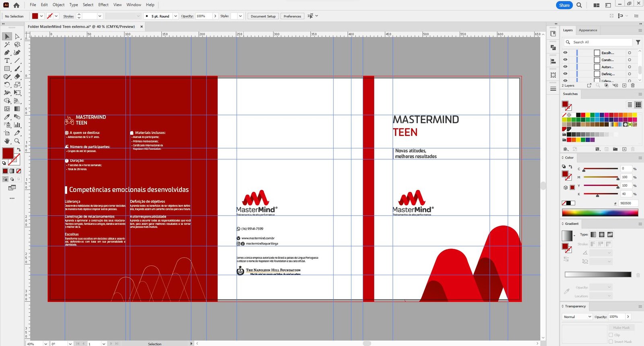Viewport: 644px width, 346px height.
Task: Select the Direct Selection tool
Action: tap(17, 37)
